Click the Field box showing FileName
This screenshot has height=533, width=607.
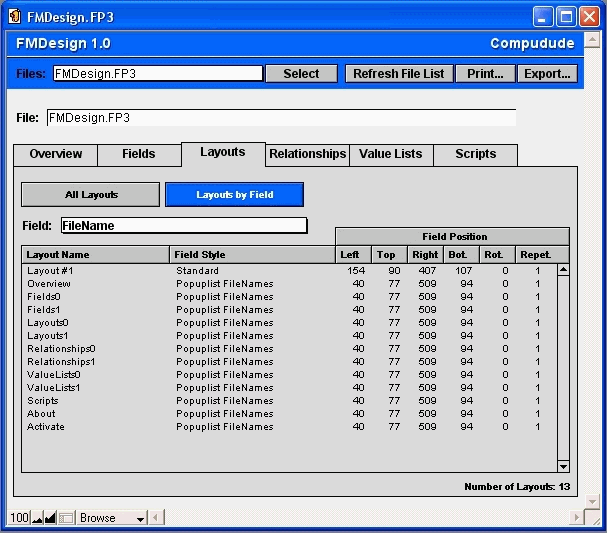184,225
